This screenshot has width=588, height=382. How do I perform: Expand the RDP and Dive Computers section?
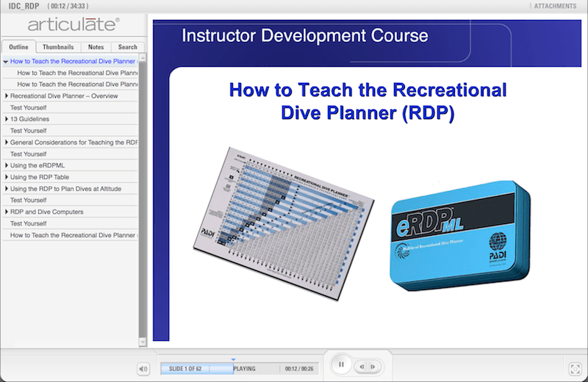click(7, 212)
